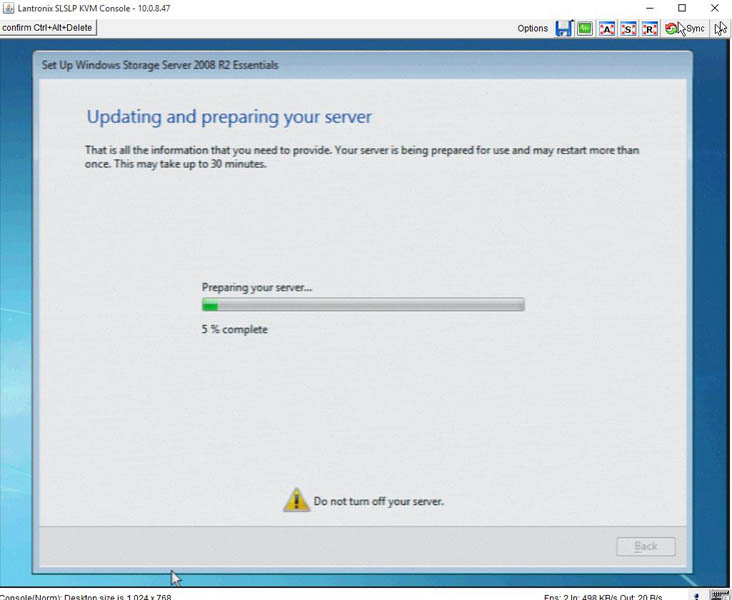Image resolution: width=732 pixels, height=600 pixels.
Task: Close the Lantronix KVM Console window
Action: click(715, 8)
